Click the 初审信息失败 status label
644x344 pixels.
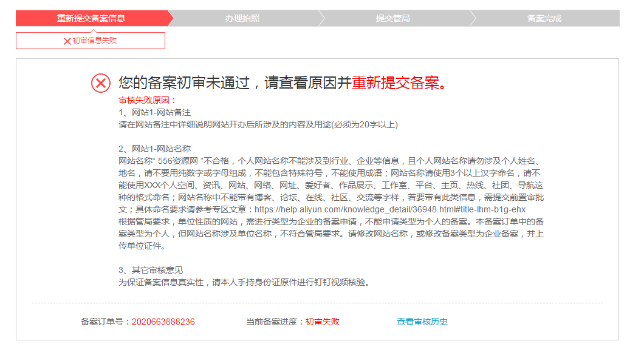point(94,41)
